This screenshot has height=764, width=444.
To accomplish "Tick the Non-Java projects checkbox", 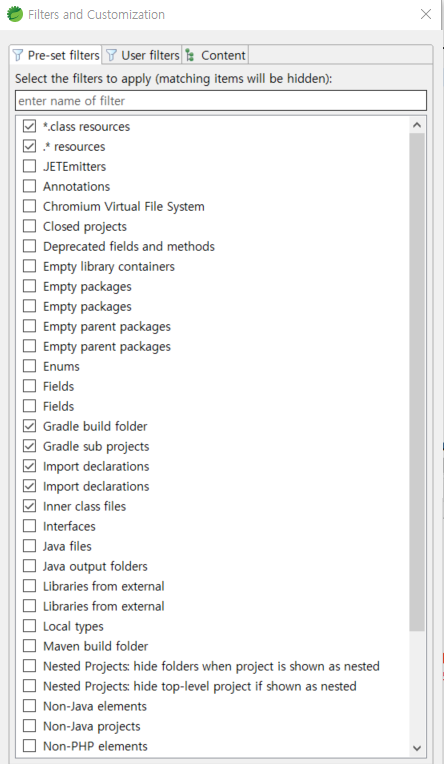I will (29, 726).
